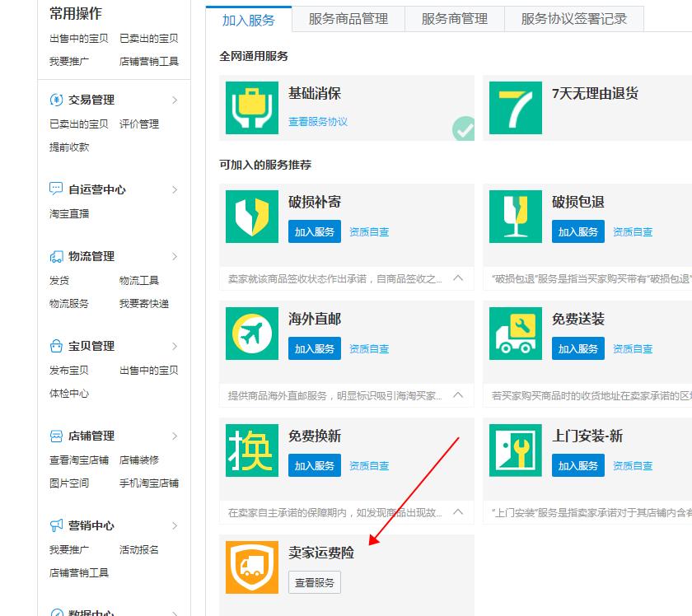This screenshot has height=616, width=692.
Task: Click 加入服务 for 海外直邮
Action: [x=314, y=348]
